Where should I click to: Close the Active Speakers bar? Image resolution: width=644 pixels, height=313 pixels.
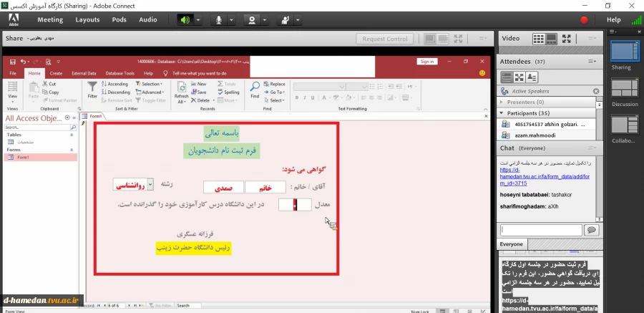point(596,91)
